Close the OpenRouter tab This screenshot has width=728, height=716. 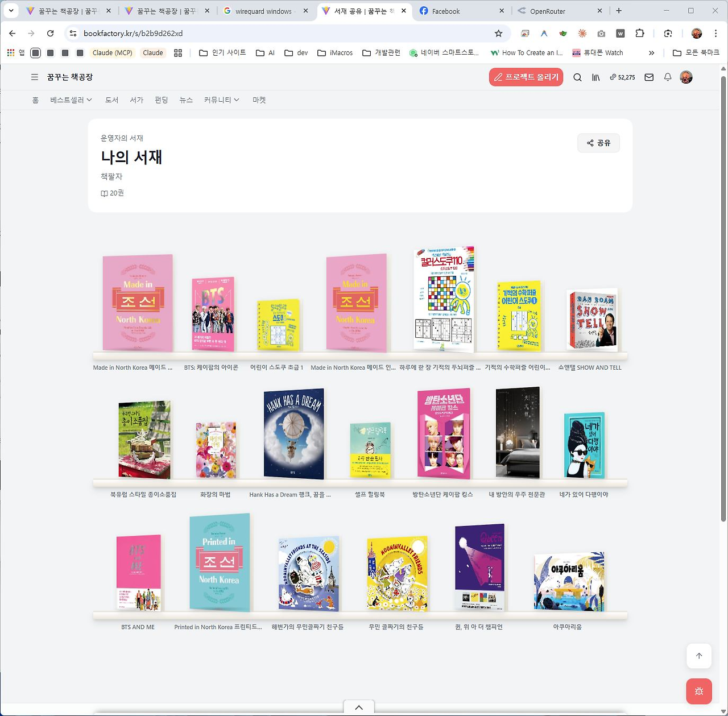pyautogui.click(x=599, y=11)
